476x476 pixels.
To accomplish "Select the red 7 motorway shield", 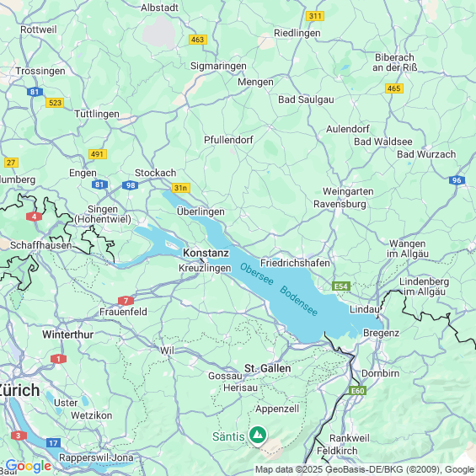I will (x=126, y=301).
